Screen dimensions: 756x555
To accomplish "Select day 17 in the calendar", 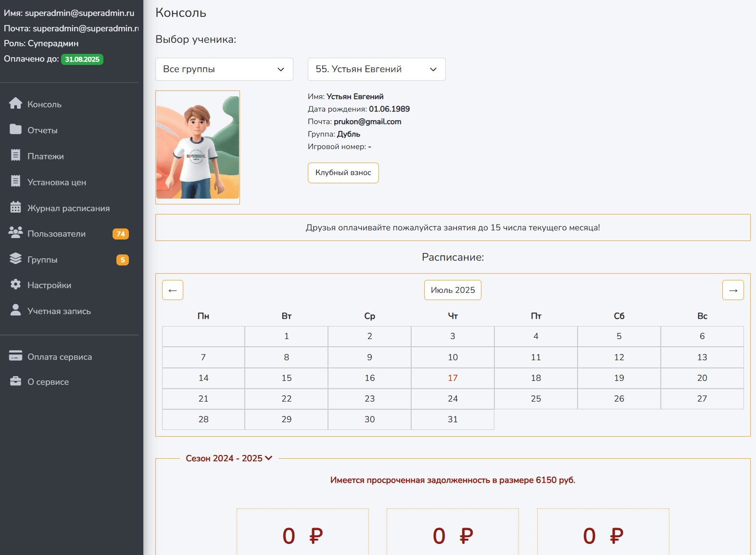I will tap(453, 378).
